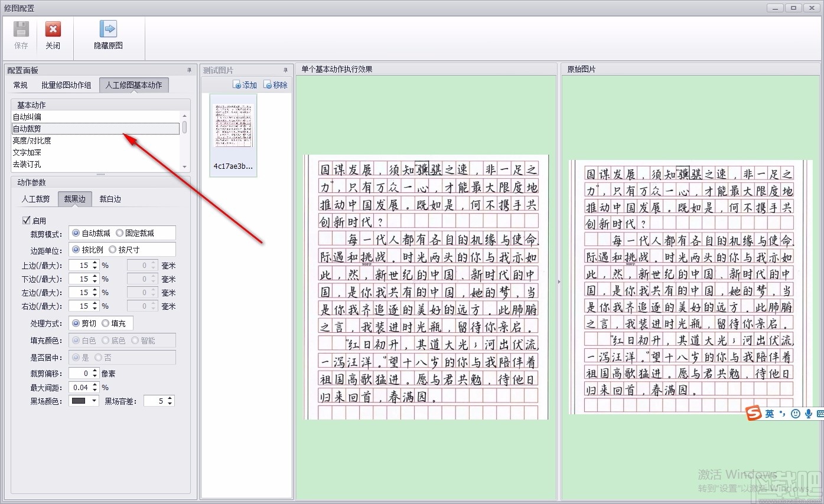Image resolution: width=824 pixels, height=504 pixels.
Task: Click 下边 percent stepper arrows
Action: point(95,279)
